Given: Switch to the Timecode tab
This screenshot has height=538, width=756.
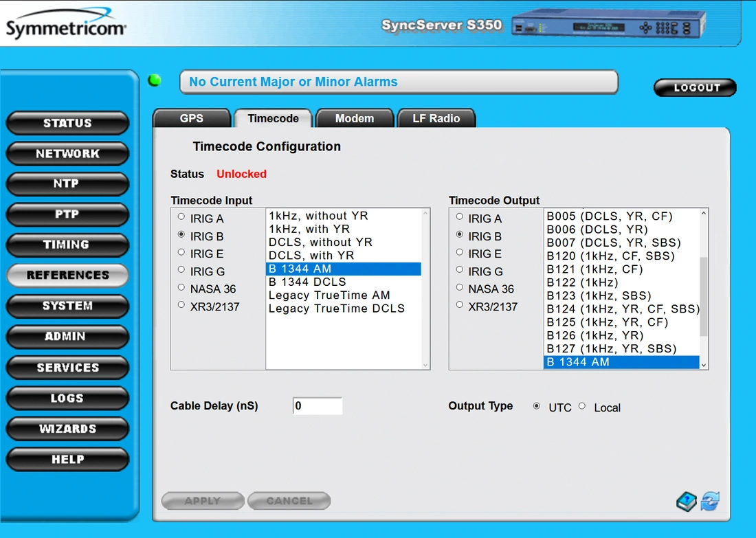Looking at the screenshot, I should [273, 118].
